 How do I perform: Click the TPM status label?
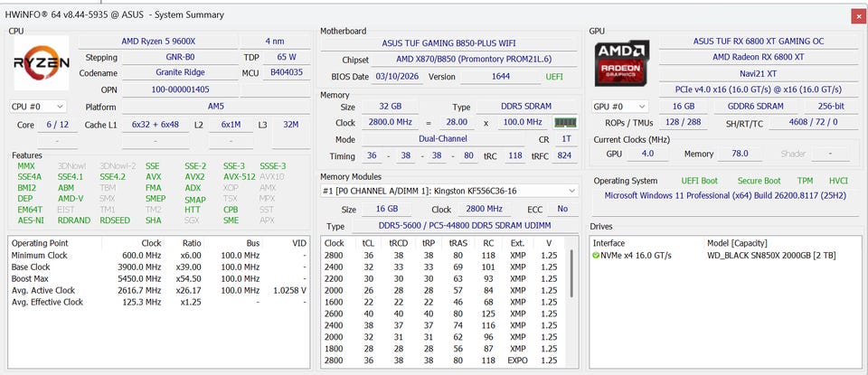point(804,181)
